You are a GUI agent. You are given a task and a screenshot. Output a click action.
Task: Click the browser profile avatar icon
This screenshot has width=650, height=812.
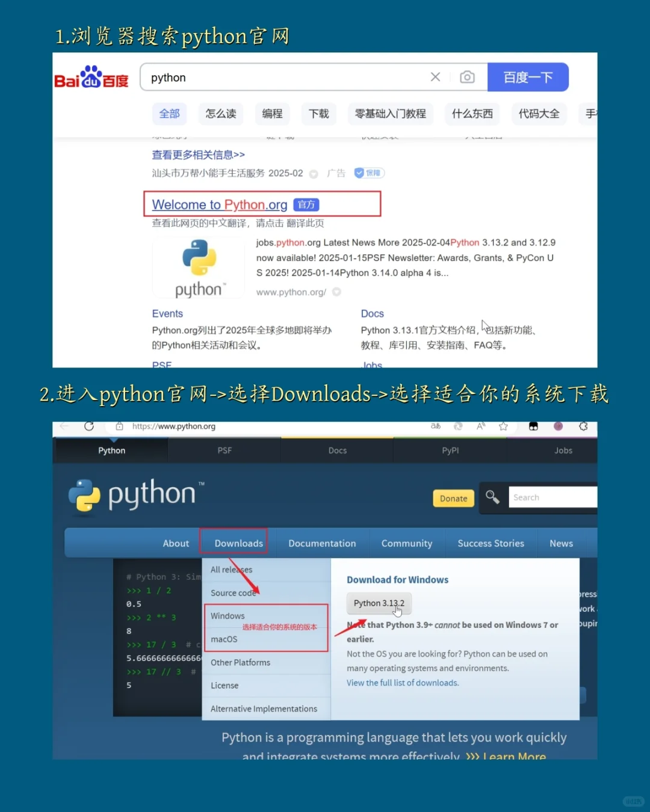[558, 426]
